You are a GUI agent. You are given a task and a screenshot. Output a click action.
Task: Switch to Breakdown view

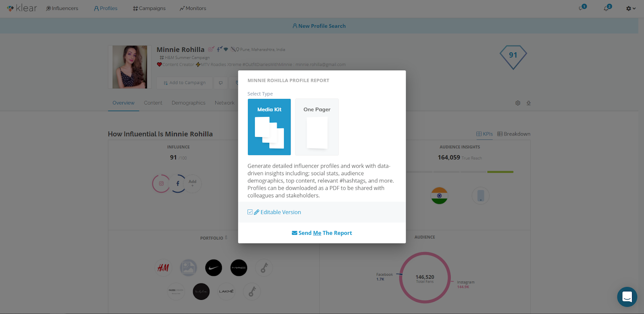(x=514, y=134)
